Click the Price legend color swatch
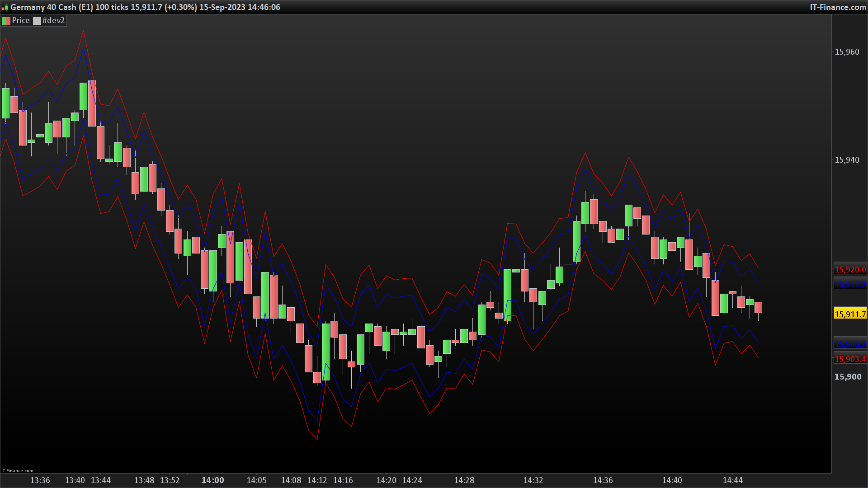The image size is (868, 488). click(x=6, y=21)
